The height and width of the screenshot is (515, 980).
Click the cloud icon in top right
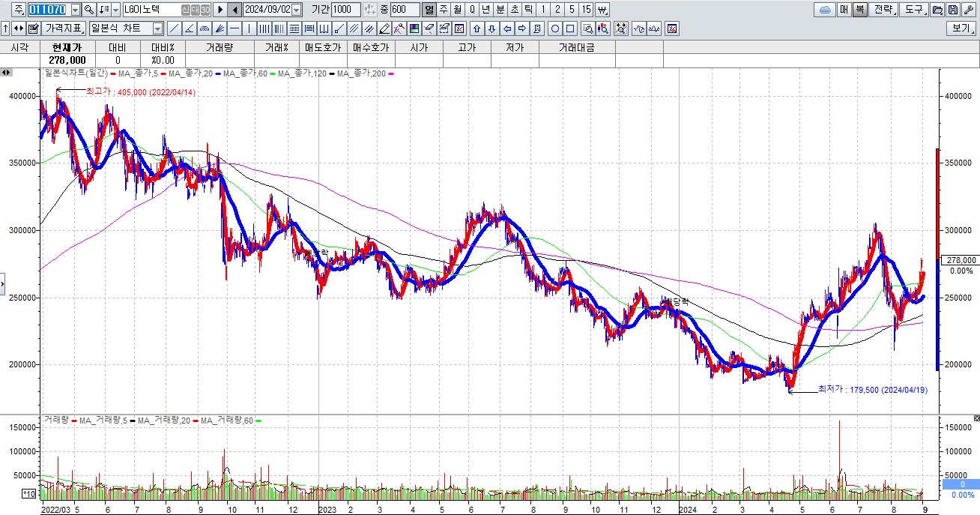(825, 10)
